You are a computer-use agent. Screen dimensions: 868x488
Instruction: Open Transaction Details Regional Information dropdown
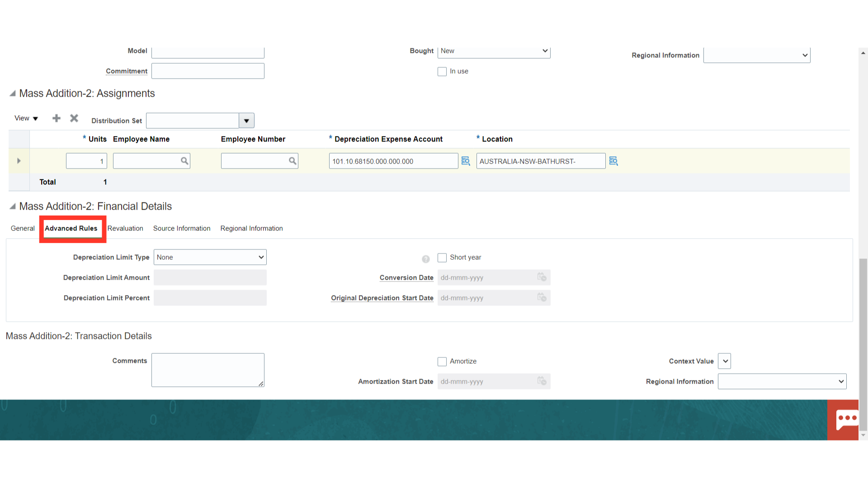(x=782, y=381)
